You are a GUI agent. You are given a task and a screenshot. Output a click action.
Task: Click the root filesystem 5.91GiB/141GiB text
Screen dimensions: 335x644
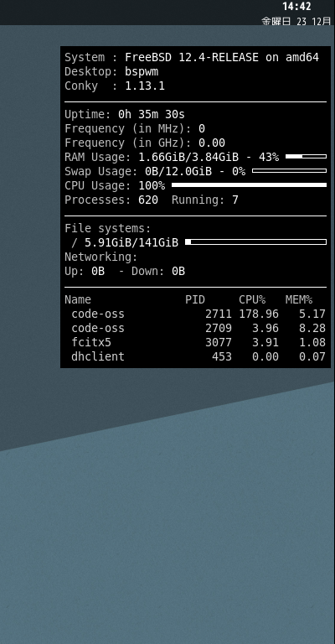pos(125,242)
